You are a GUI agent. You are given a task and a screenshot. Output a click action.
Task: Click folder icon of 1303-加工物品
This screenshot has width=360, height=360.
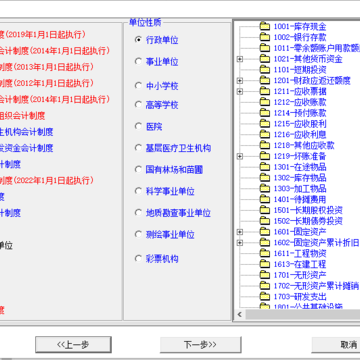[265, 188]
